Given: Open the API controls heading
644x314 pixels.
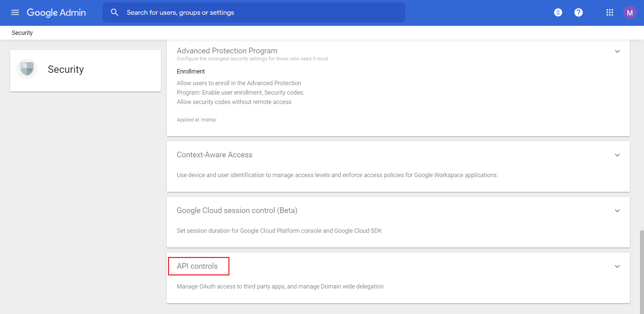Looking at the screenshot, I should pos(197,266).
